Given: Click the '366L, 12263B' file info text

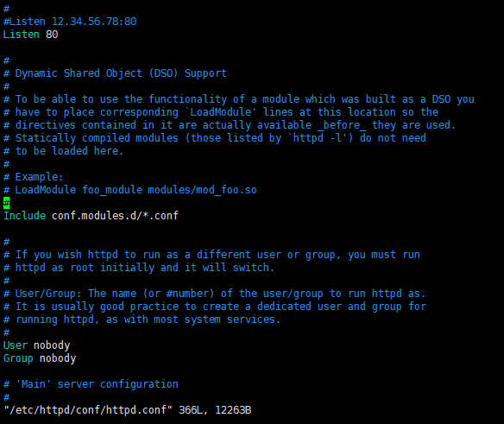Looking at the screenshot, I should point(215,410).
